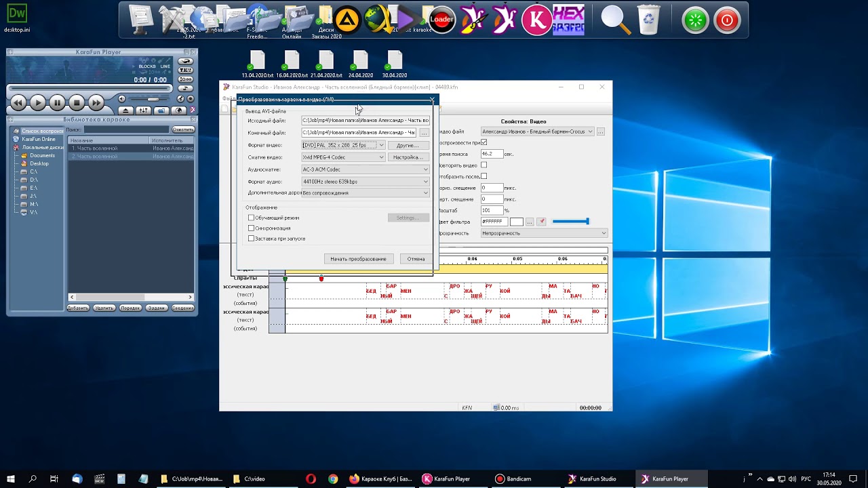The image size is (868, 488).
Task: Open the video format dropdown (DVD PAL)
Action: click(x=343, y=145)
